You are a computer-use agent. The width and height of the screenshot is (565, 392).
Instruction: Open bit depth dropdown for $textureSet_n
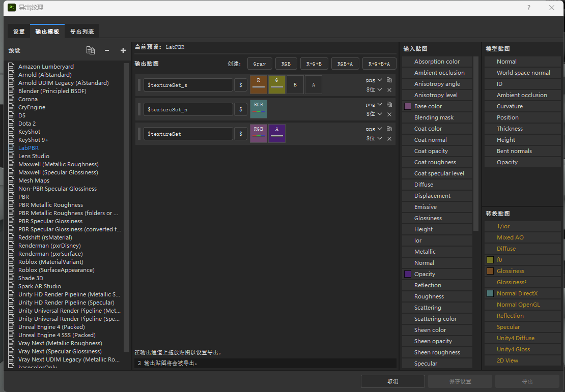(x=374, y=114)
